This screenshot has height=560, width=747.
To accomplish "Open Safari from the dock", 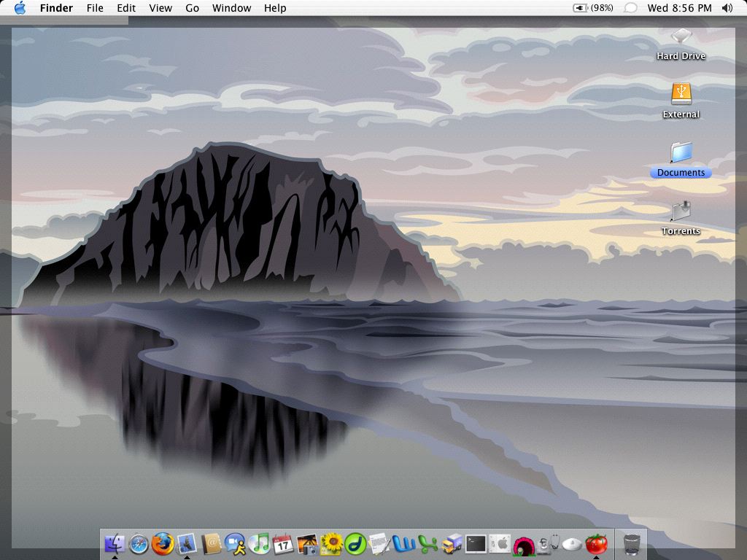I will click(139, 544).
